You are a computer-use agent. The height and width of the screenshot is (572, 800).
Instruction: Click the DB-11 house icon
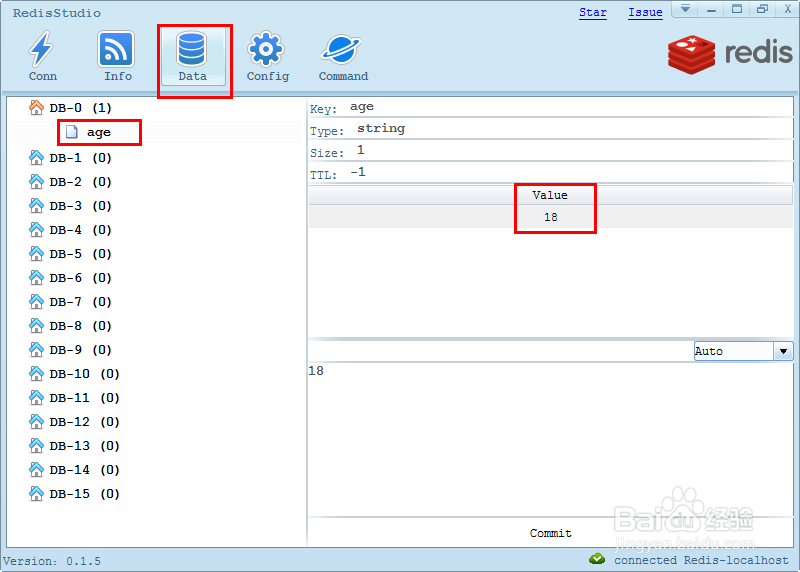36,397
